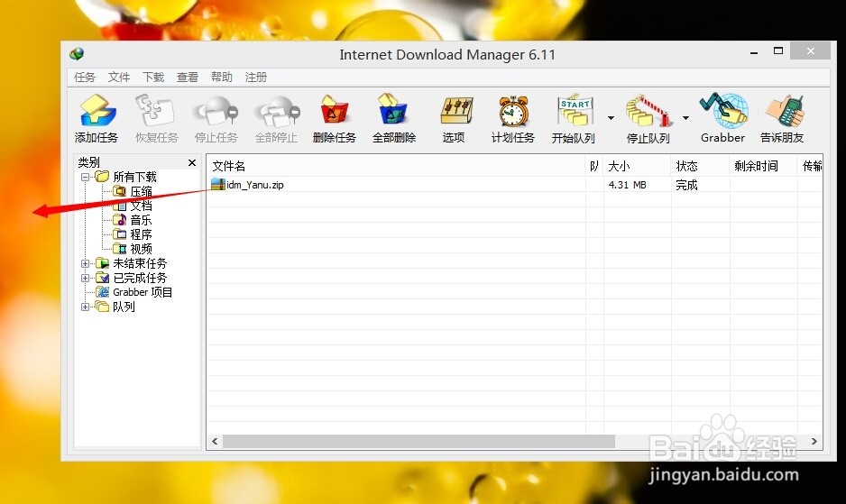Viewport: 846px width, 504px height.
Task: Click the IDM globe icon in title bar
Action: click(x=77, y=54)
